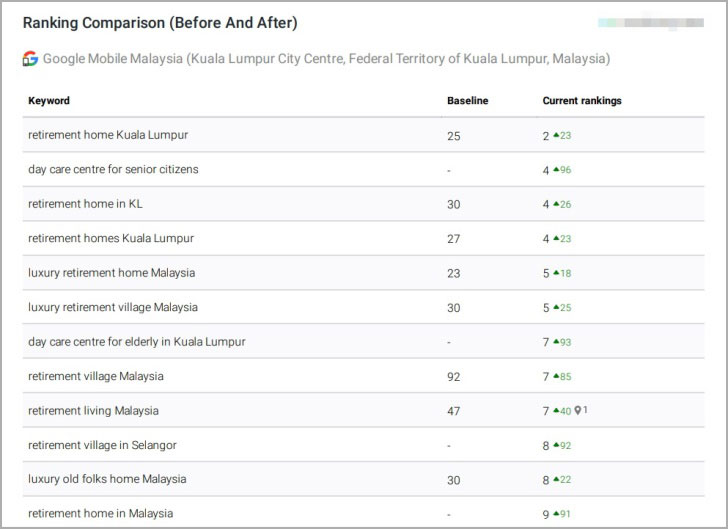Viewport: 728px width, 529px height.
Task: Click current ranking 9
Action: pyautogui.click(x=546, y=515)
